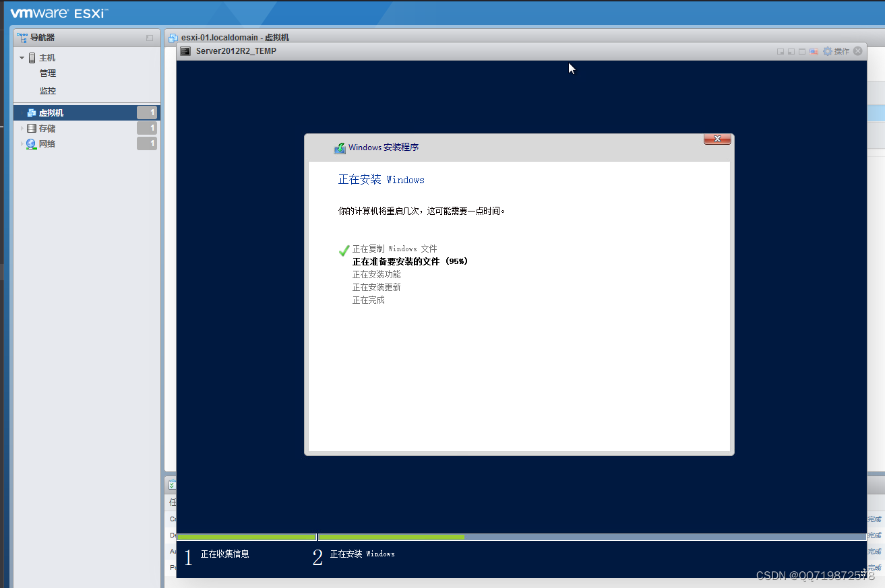Expand the 存储 tree node arrow
885x588 pixels.
click(x=22, y=129)
